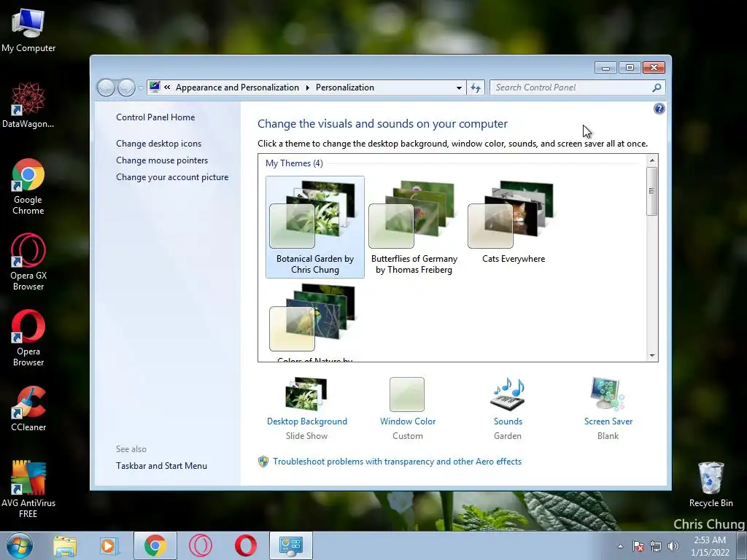
Task: Select the Colors of Nature theme thumbnail
Action: tap(312, 316)
